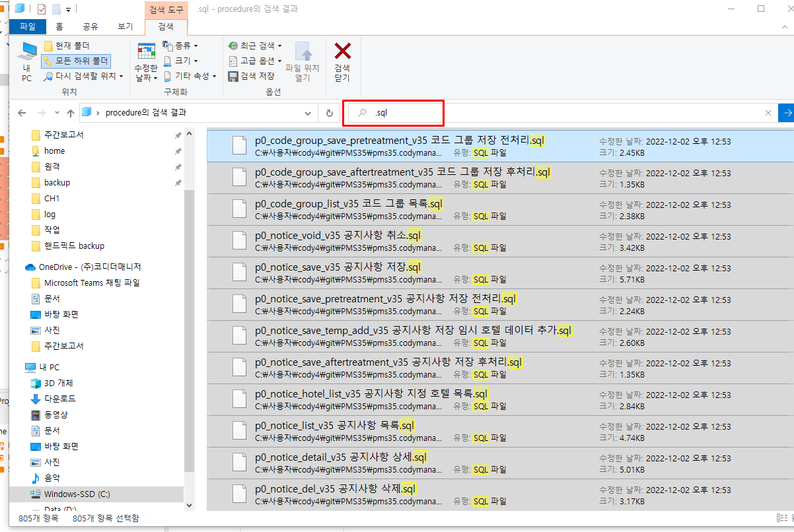Select 내 PC in navigation pane
794x532 pixels.
click(49, 367)
